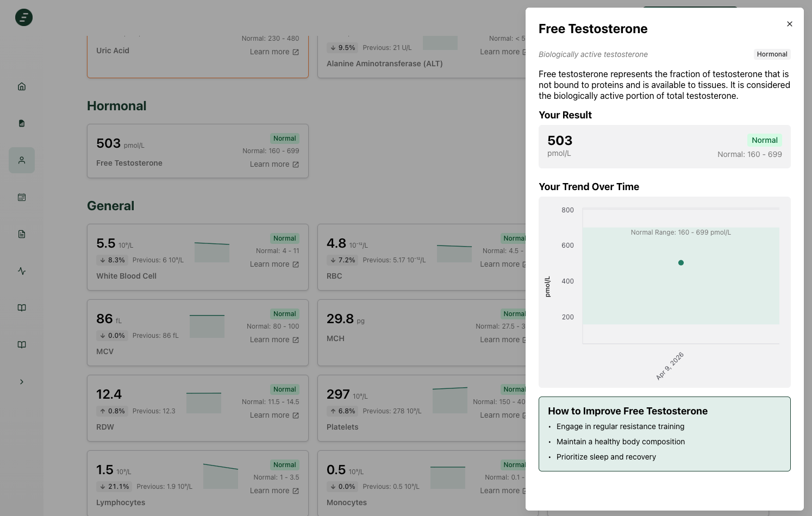Click Learn more on Free Testosterone card
Viewport: 812px width, 516px height.
point(274,165)
